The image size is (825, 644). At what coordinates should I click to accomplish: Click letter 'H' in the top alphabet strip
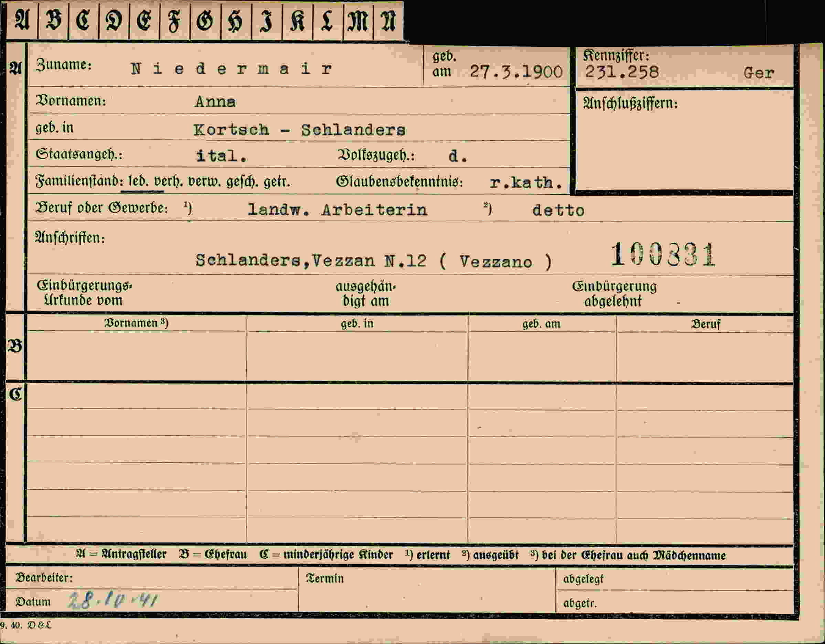(x=236, y=21)
